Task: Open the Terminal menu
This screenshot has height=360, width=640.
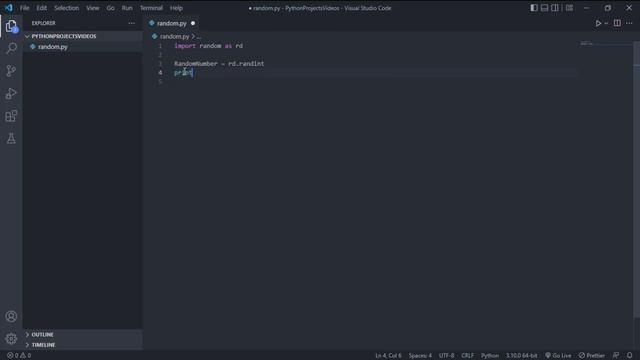Action: point(151,8)
